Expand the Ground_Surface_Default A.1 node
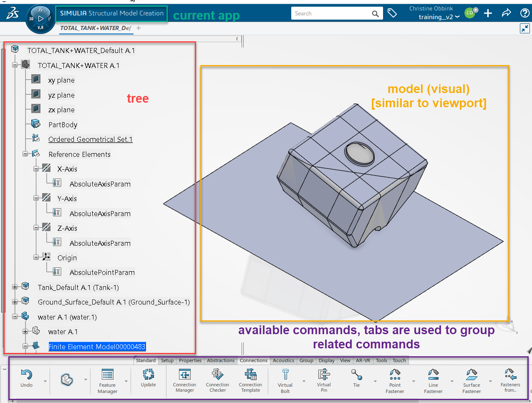 point(15,302)
